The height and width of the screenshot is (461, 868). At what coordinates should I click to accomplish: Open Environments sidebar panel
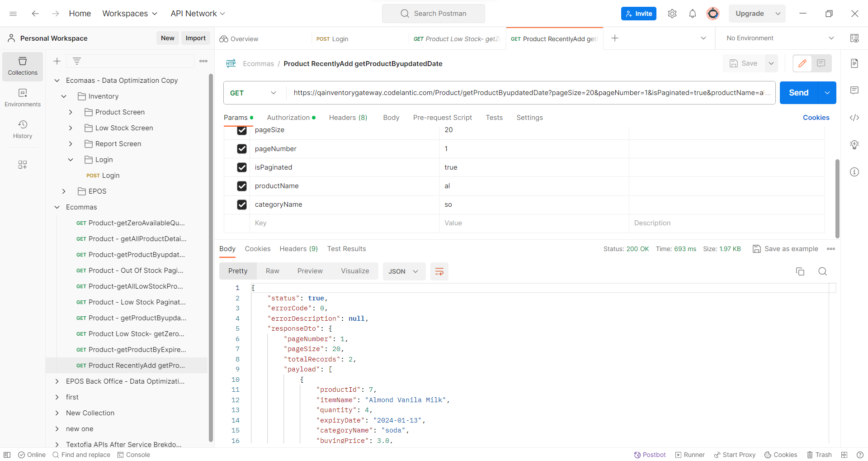point(23,98)
